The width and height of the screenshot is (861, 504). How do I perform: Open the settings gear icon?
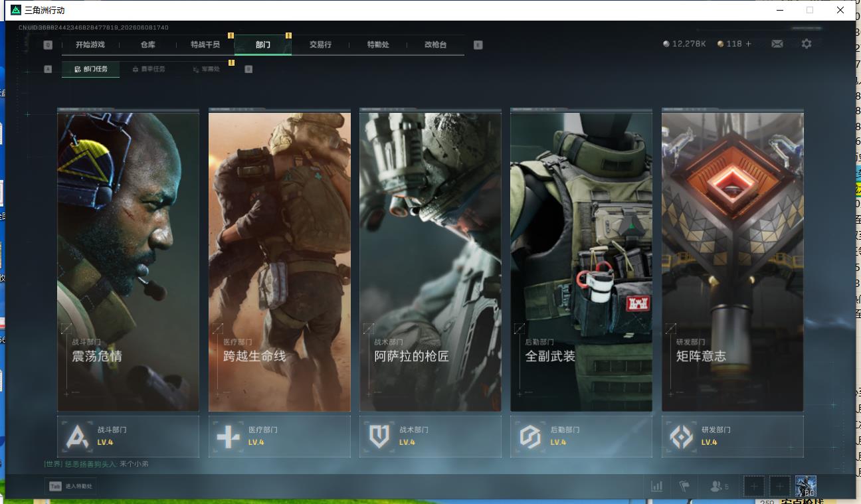coord(806,44)
